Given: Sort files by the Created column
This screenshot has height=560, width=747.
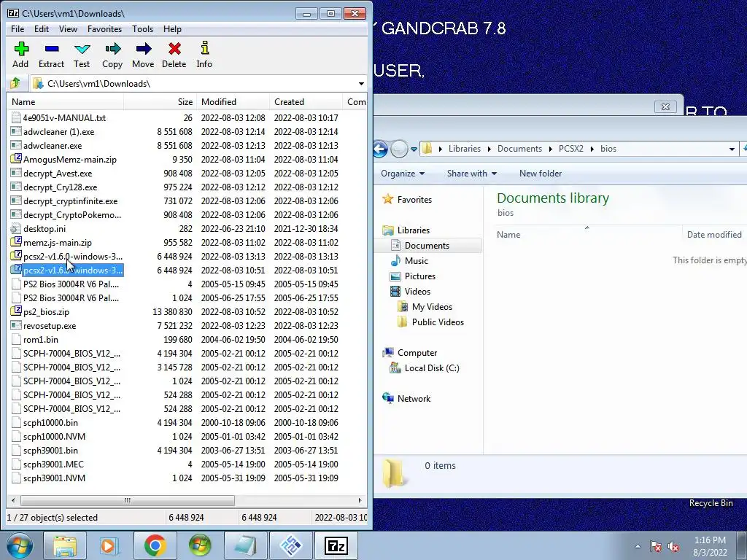Looking at the screenshot, I should pos(306,102).
